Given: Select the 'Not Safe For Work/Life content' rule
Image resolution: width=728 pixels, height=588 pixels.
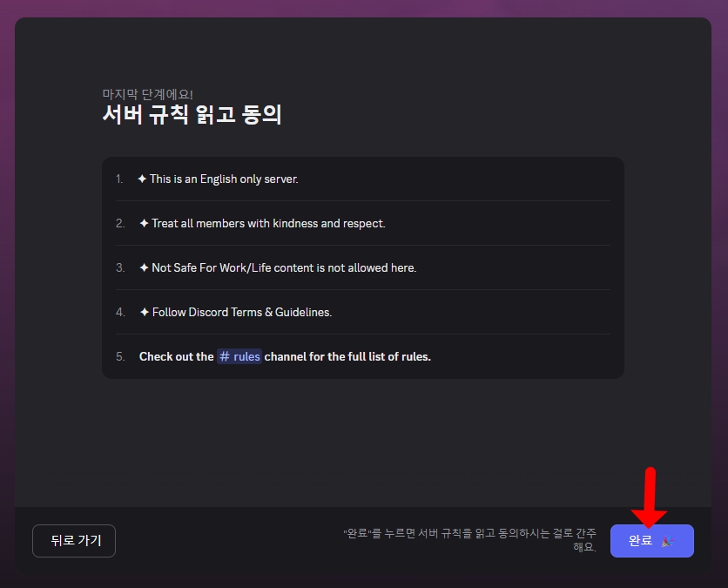Looking at the screenshot, I should (x=284, y=267).
